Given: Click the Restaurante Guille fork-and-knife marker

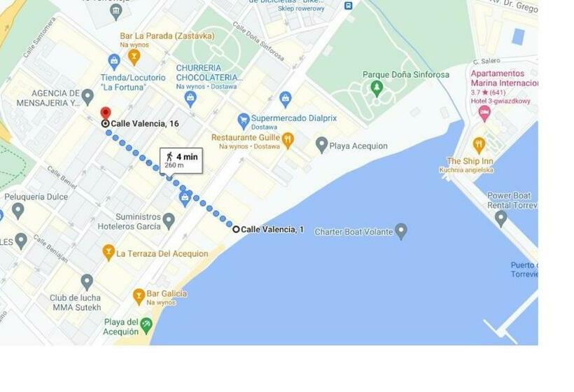Looking at the screenshot, I should coord(288,141).
